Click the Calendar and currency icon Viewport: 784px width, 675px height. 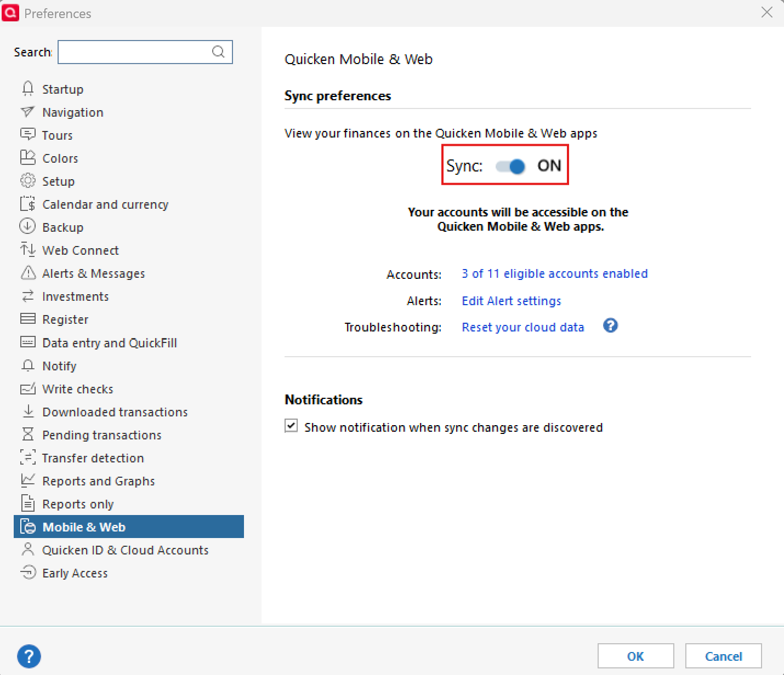click(27, 203)
